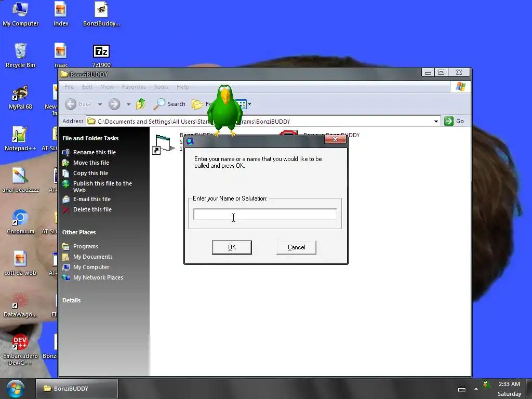Screen dimensions: 532x399
Task: Open the Recycle Bin
Action: pyautogui.click(x=20, y=55)
